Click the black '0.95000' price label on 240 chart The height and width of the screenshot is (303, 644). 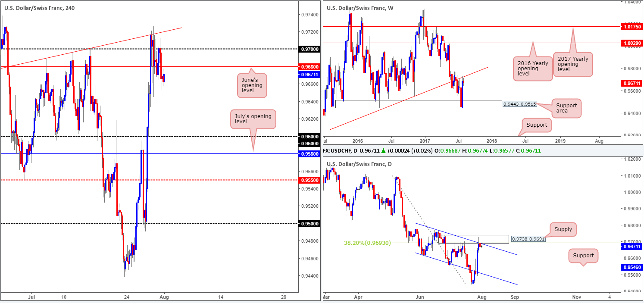pos(309,224)
